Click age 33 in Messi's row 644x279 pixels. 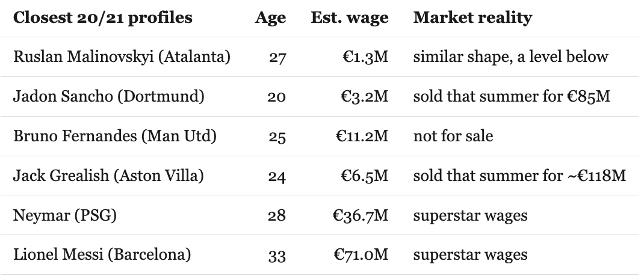point(277,255)
